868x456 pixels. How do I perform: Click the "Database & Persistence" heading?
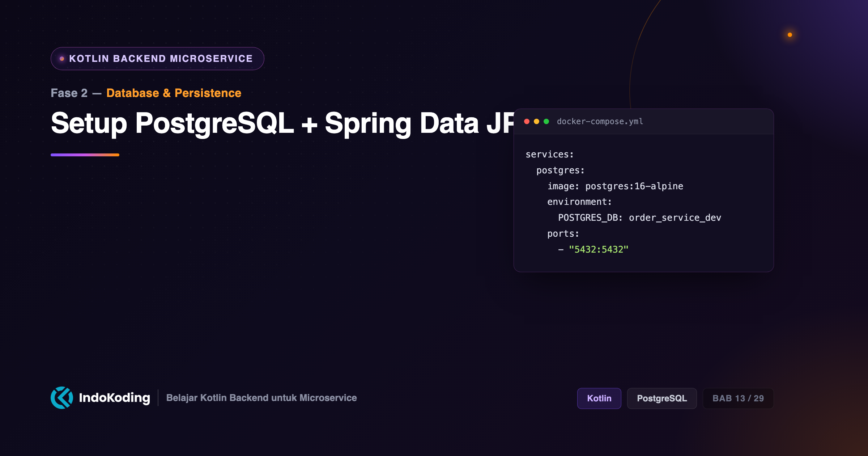174,93
